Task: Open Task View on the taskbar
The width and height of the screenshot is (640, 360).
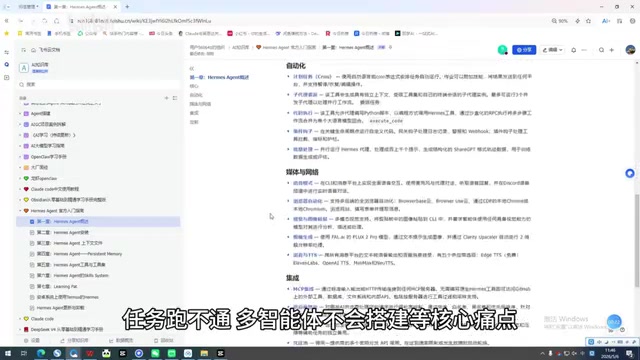Action: pos(24,353)
